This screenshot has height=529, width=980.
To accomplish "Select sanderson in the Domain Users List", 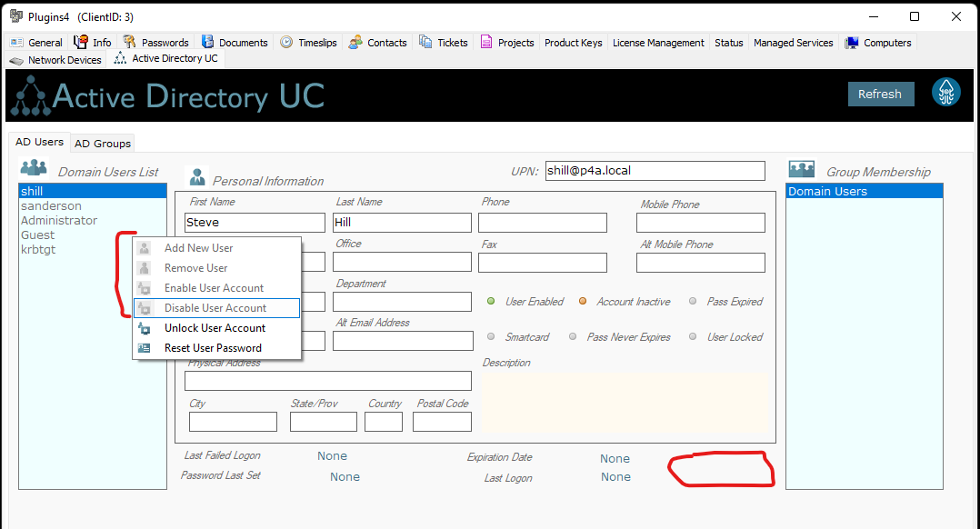I will tap(51, 206).
